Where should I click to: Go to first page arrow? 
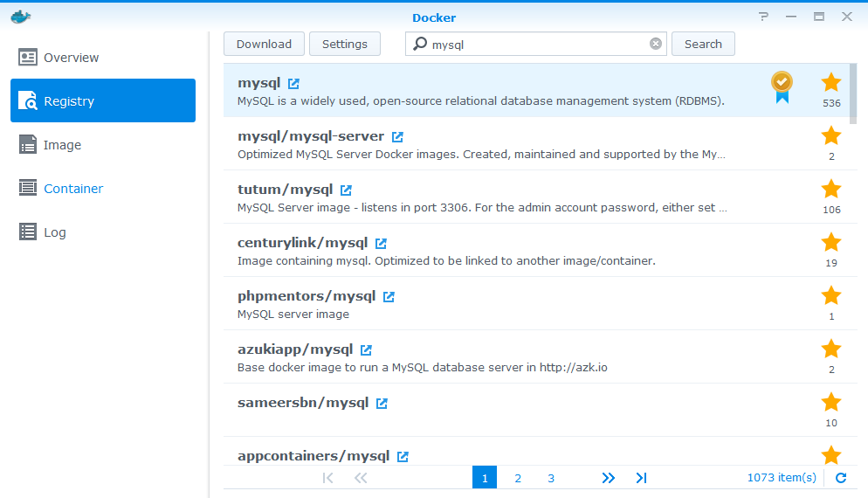(327, 478)
